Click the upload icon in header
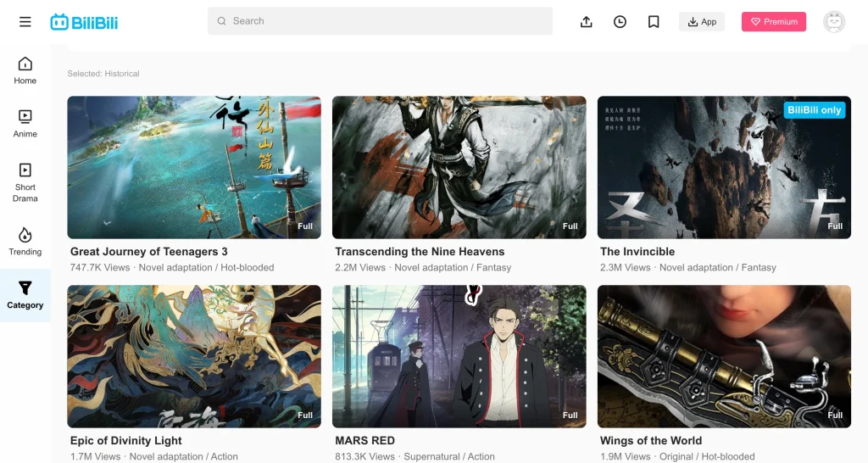Image resolution: width=868 pixels, height=463 pixels. (x=587, y=21)
